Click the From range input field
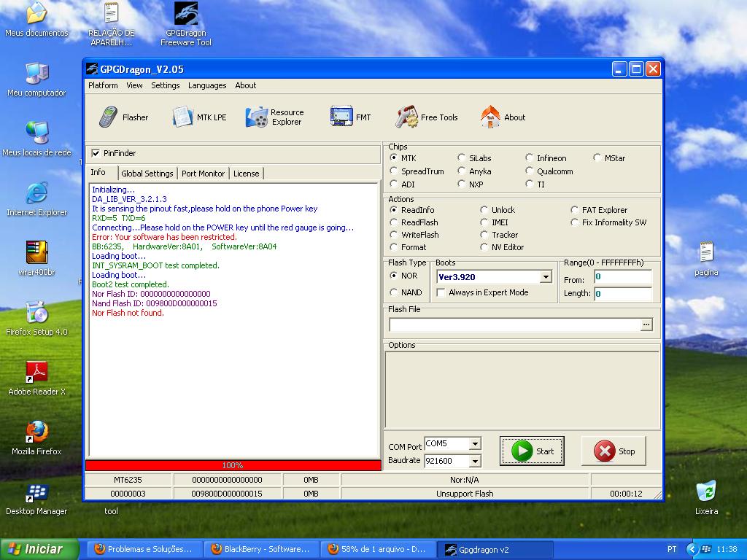This screenshot has width=747, height=560. click(x=623, y=276)
